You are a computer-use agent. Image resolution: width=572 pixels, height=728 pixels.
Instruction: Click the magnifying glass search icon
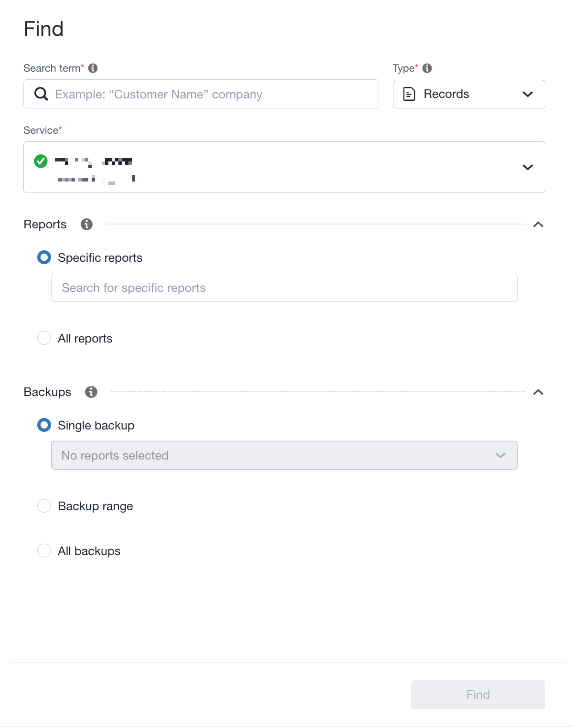point(42,94)
